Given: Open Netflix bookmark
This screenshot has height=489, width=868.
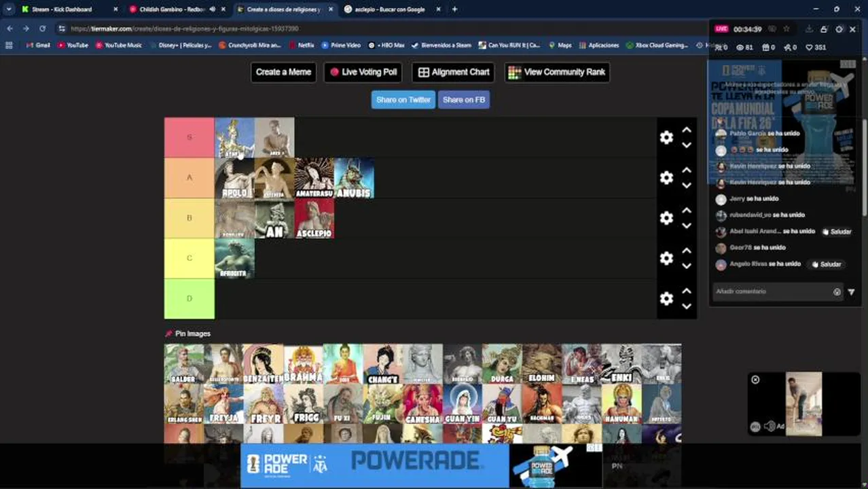Looking at the screenshot, I should click(301, 46).
